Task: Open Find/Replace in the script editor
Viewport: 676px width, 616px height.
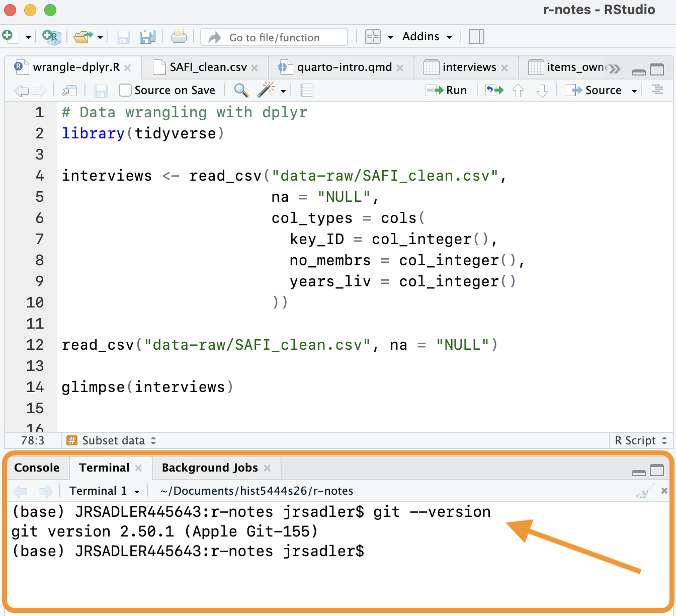Action: click(x=241, y=91)
